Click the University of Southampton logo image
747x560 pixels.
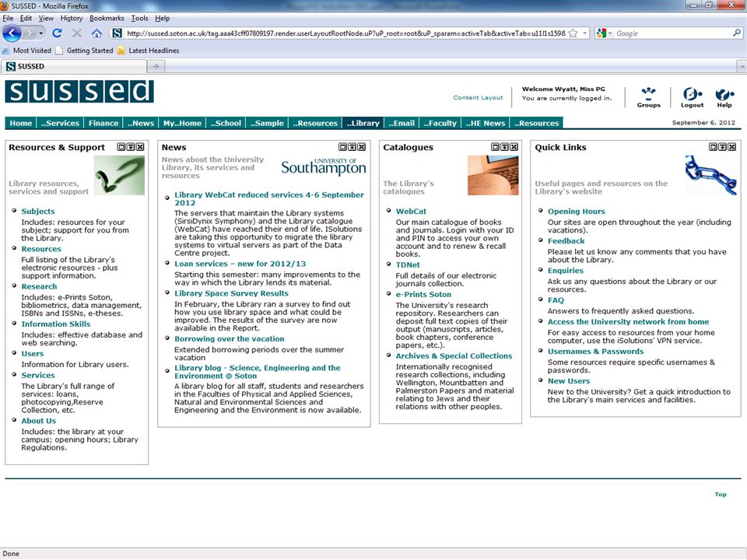click(x=324, y=166)
